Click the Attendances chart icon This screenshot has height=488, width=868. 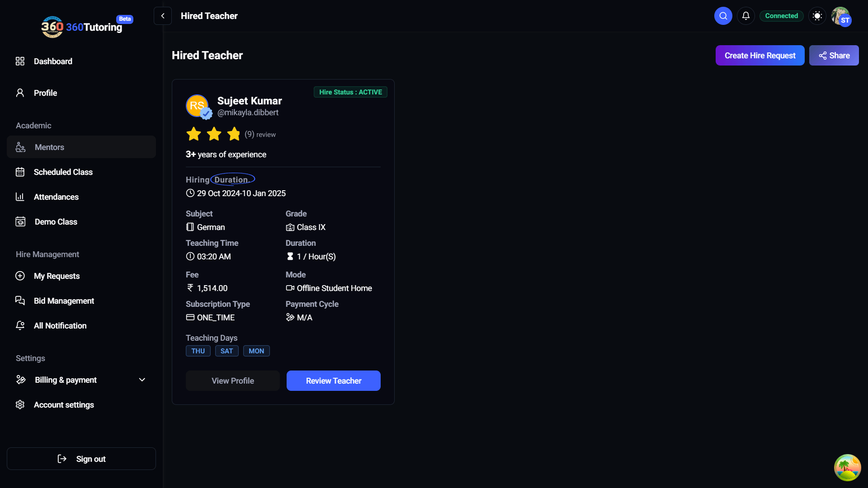[20, 197]
